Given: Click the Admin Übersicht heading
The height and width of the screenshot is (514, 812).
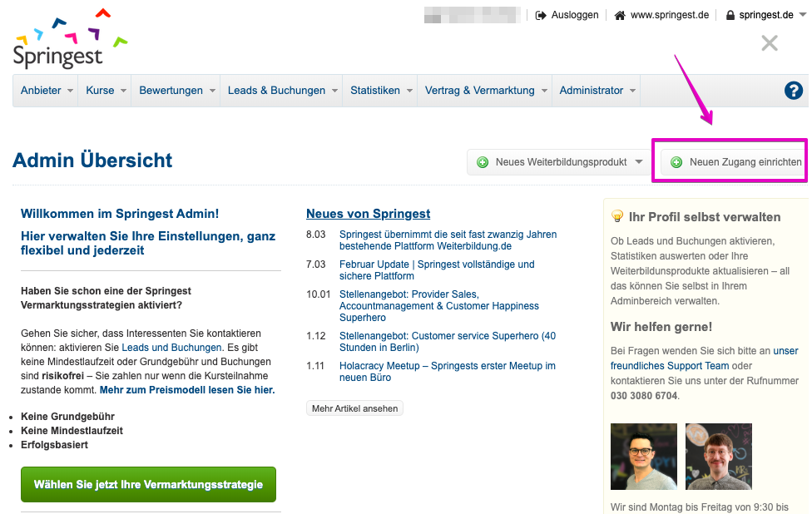Looking at the screenshot, I should (92, 161).
